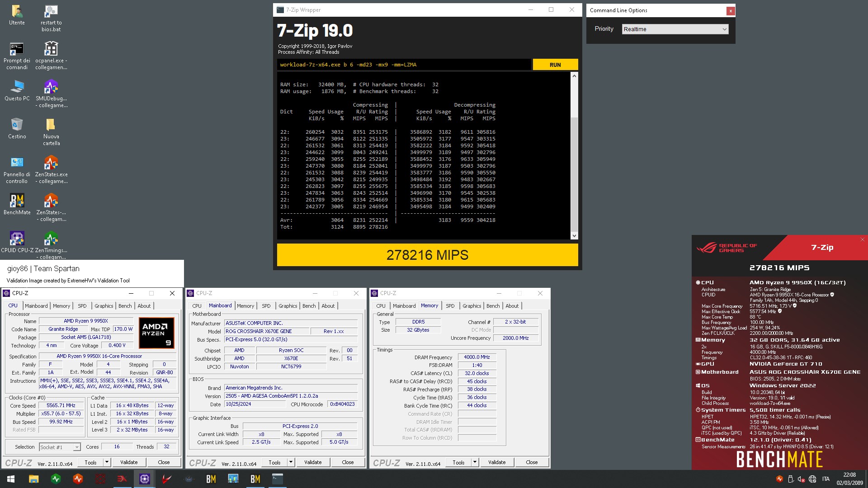This screenshot has height=488, width=868.
Task: Open the command console taskbar icon
Action: [x=278, y=479]
